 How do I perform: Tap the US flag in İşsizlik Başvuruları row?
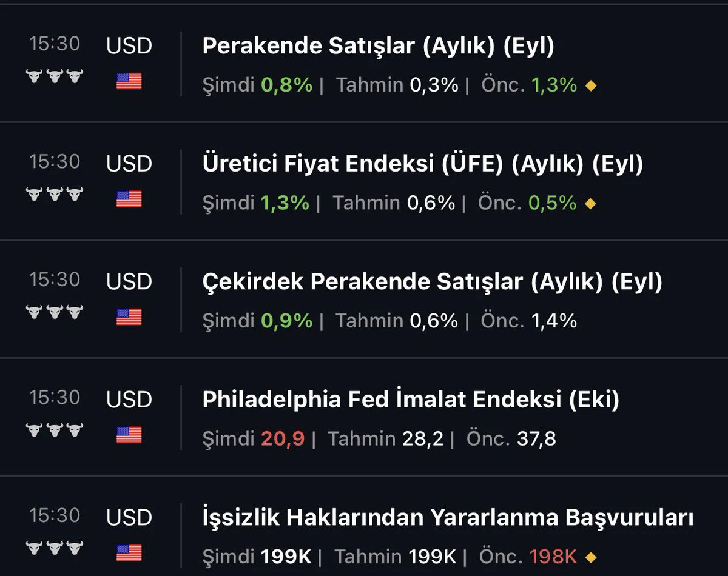coord(129,552)
